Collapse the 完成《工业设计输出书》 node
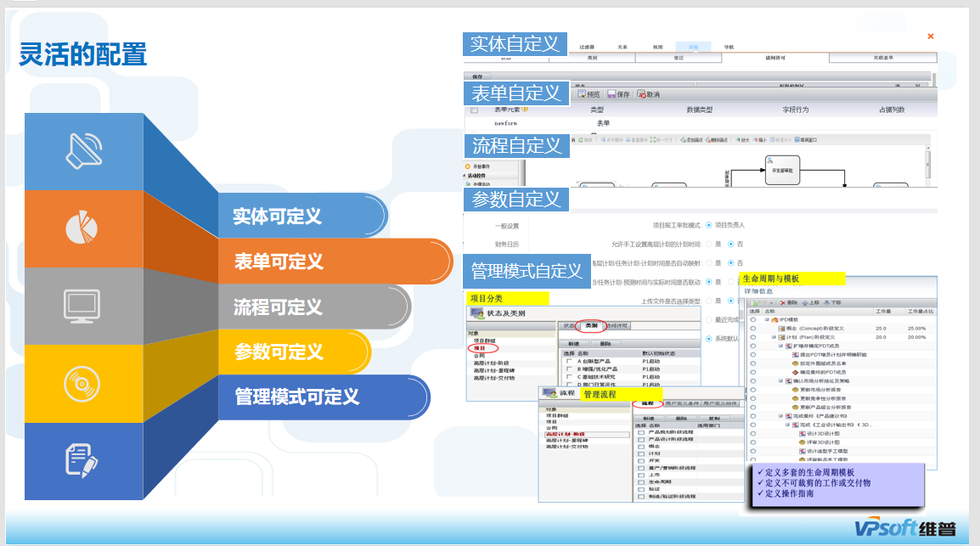Image resolution: width=980 pixels, height=546 pixels. pos(787,425)
